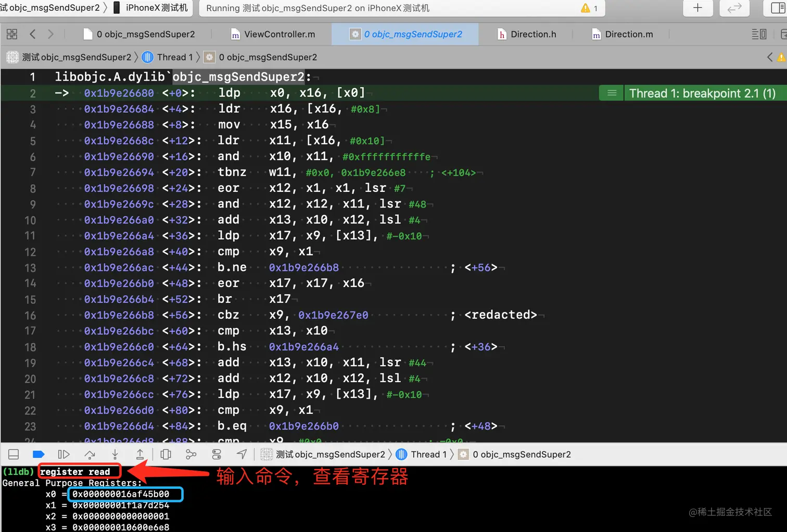This screenshot has width=787, height=532.
Task: Click x3 register value 0x000000010600e6e8
Action: 121,527
